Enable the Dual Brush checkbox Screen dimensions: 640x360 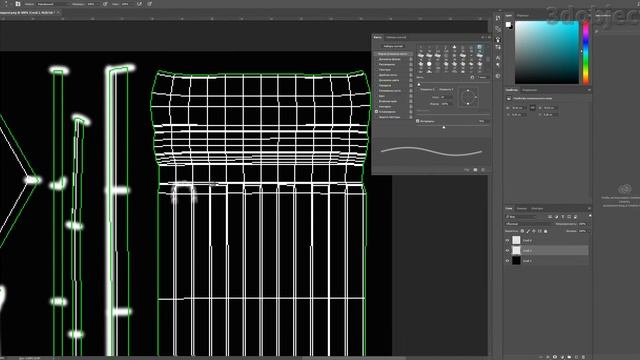click(x=376, y=75)
